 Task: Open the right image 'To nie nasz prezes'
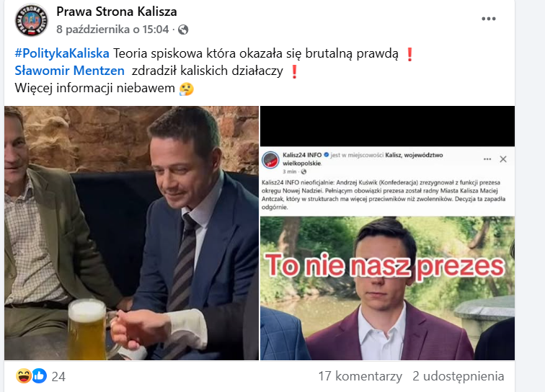click(387, 233)
